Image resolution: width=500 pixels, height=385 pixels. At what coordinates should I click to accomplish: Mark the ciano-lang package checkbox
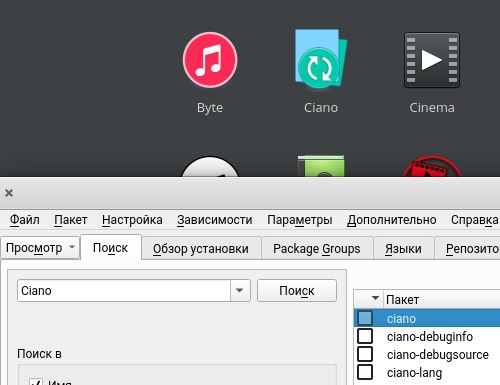tap(365, 372)
